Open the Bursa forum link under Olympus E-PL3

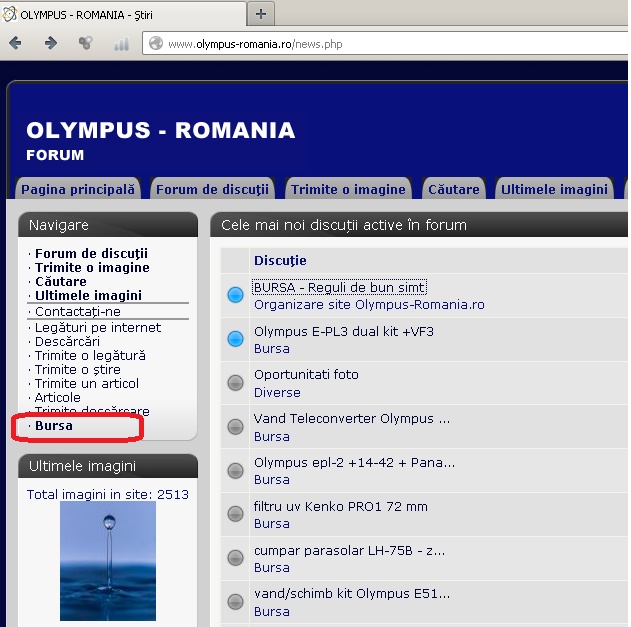[272, 349]
